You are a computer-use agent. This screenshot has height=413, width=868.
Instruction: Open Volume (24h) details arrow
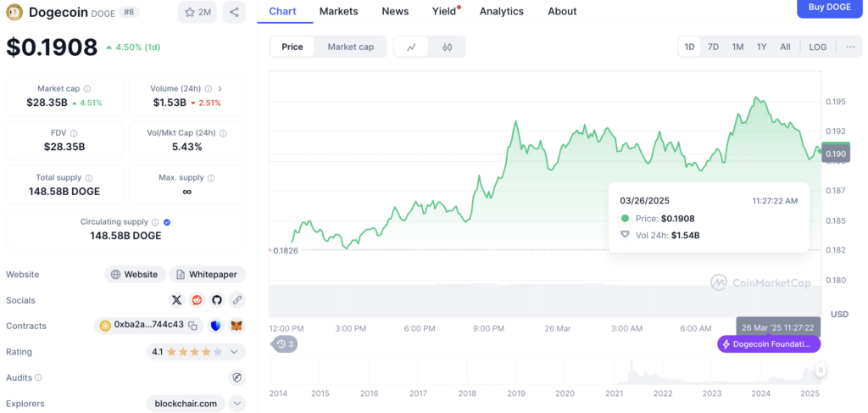[x=220, y=88]
